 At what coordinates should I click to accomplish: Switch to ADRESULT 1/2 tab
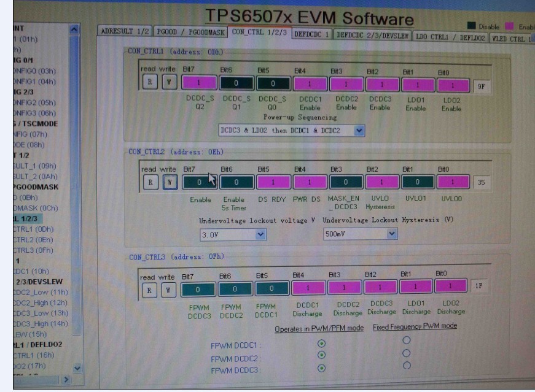pos(125,31)
